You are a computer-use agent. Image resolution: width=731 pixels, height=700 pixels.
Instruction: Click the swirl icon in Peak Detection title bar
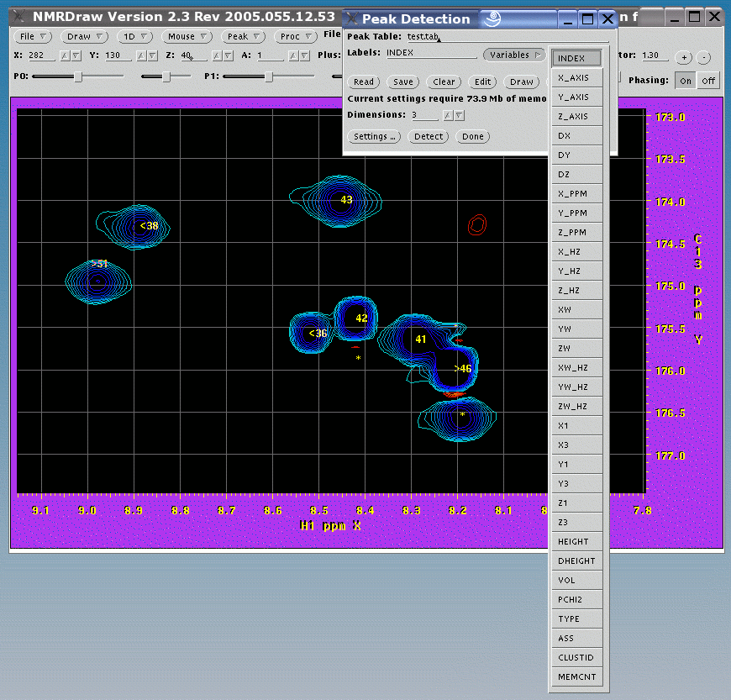coord(492,18)
